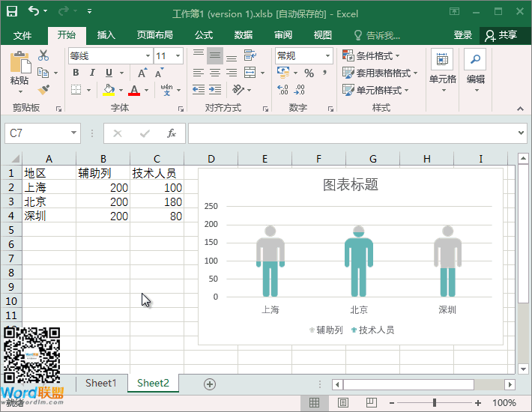The height and width of the screenshot is (412, 532).
Task: Click the phonetic guide wén icon
Action: 166,90
